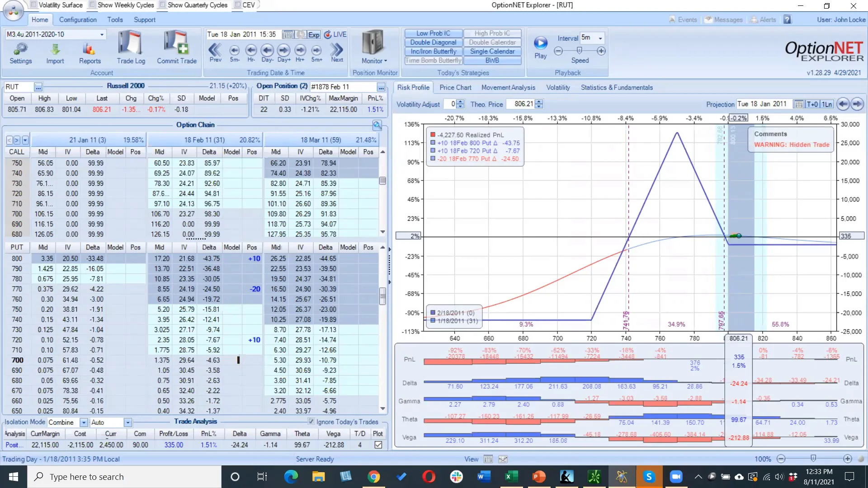Switch to LIVE mode
Image resolution: width=868 pixels, height=488 pixels.
pyautogui.click(x=335, y=34)
